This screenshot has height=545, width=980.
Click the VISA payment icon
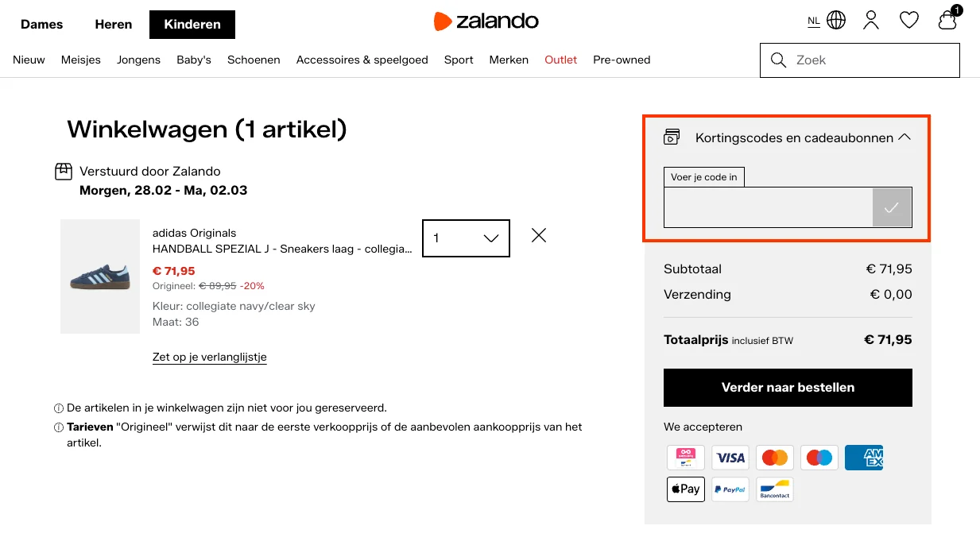click(730, 457)
